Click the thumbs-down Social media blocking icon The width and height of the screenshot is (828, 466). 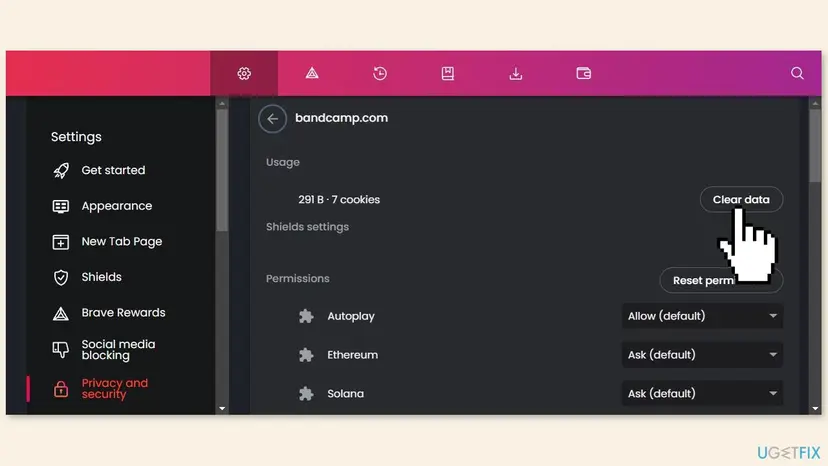(x=61, y=349)
